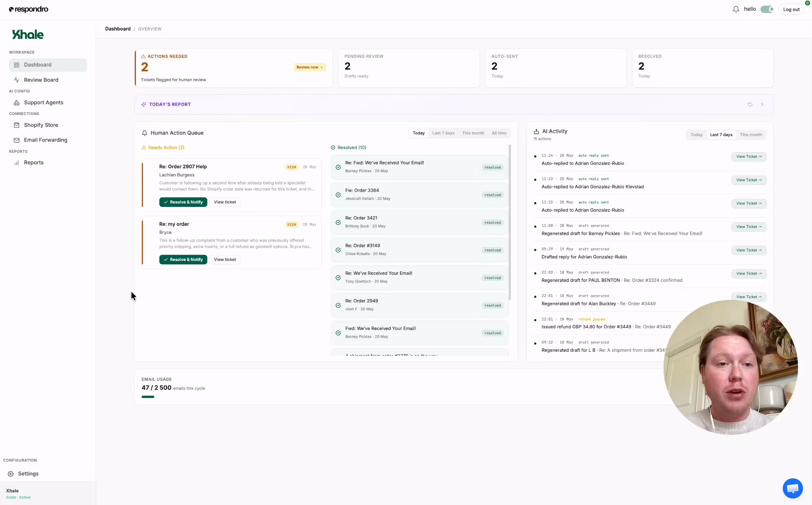Click the Email Forwarding envelope icon

(16, 140)
